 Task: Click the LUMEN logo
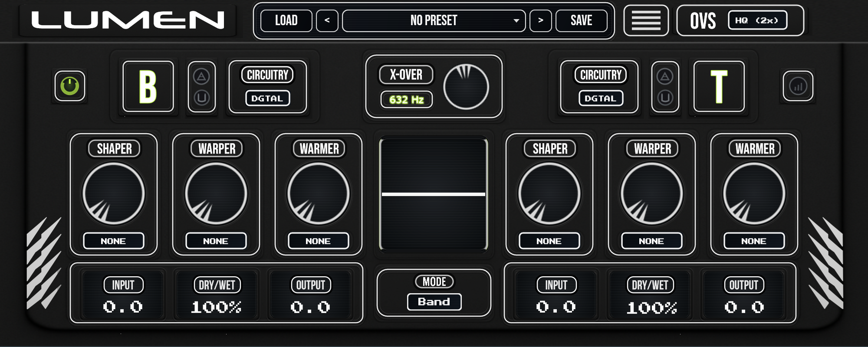click(x=128, y=20)
